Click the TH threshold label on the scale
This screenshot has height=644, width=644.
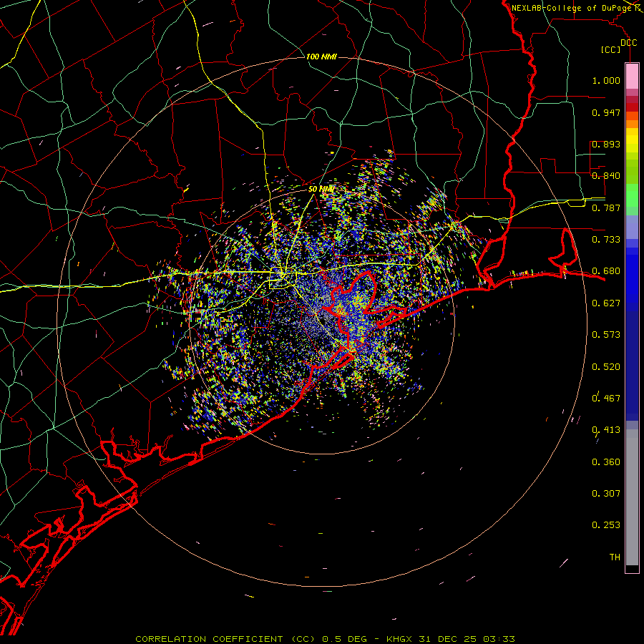(x=615, y=557)
